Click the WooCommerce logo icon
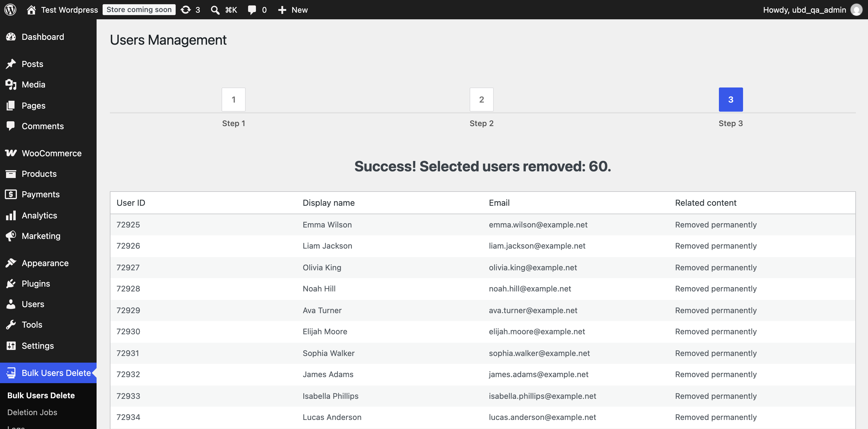The width and height of the screenshot is (868, 429). pyautogui.click(x=11, y=153)
